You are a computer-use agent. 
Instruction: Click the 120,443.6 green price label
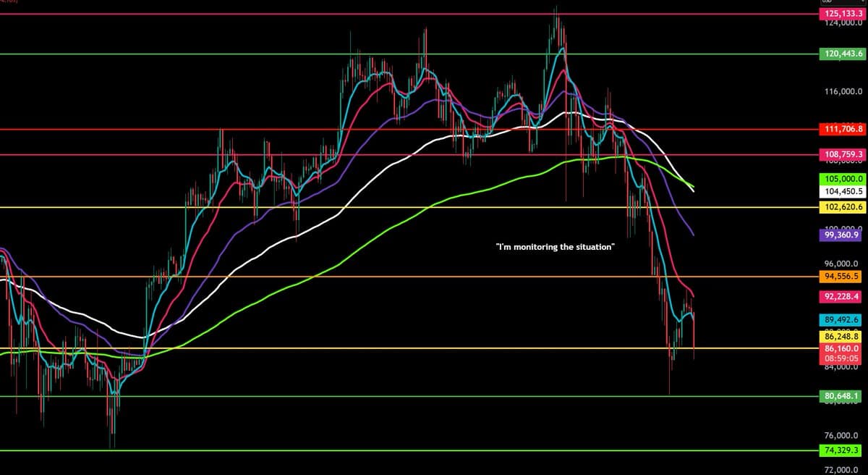point(841,54)
